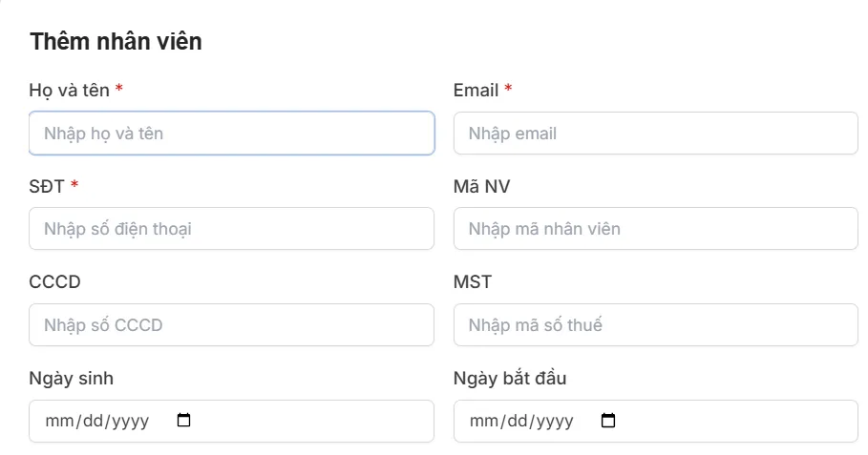868x455 pixels.
Task: Focus the Họ và tên input field
Action: [x=231, y=134]
